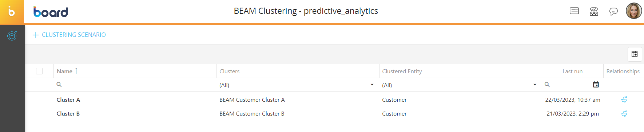Image resolution: width=644 pixels, height=132 pixels.
Task: Open the Cluster B scenario row
Action: [334, 114]
